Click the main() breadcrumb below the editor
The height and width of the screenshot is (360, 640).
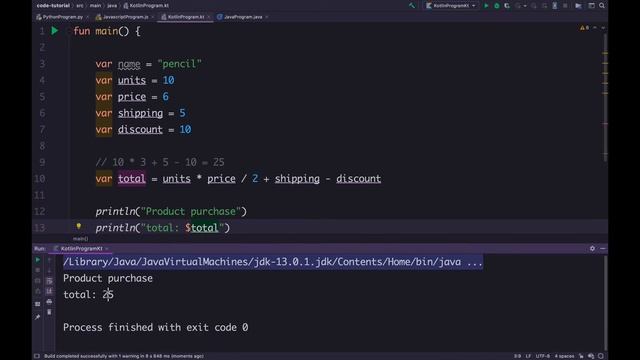pyautogui.click(x=80, y=239)
